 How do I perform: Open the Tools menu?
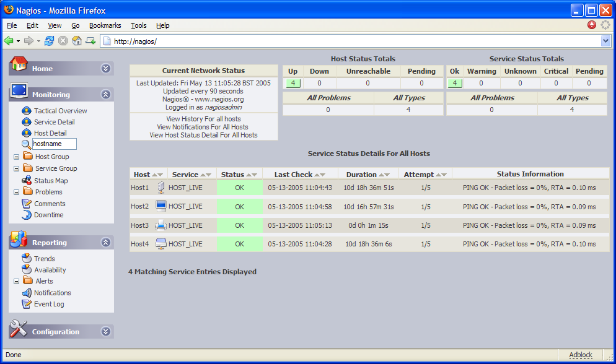(x=139, y=25)
